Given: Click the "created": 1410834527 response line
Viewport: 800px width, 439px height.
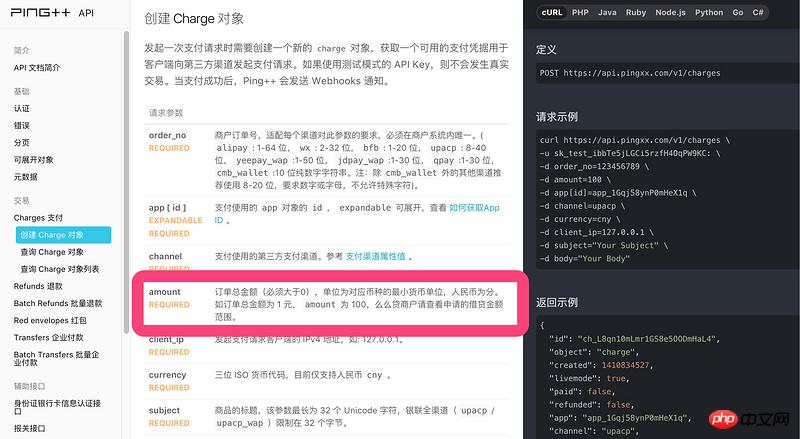Looking at the screenshot, I should pos(601,365).
